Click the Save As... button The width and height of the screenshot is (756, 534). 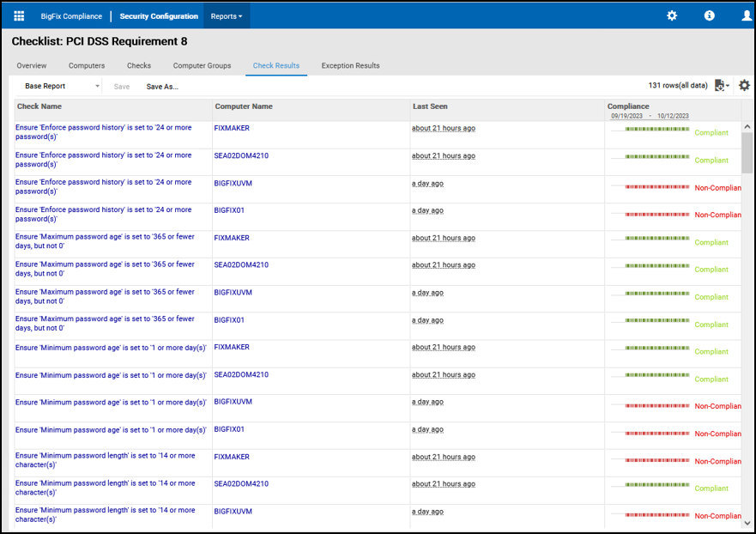tap(162, 87)
